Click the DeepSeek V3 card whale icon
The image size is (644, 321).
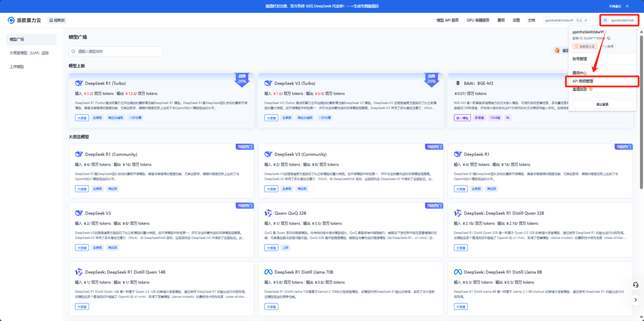pos(78,213)
